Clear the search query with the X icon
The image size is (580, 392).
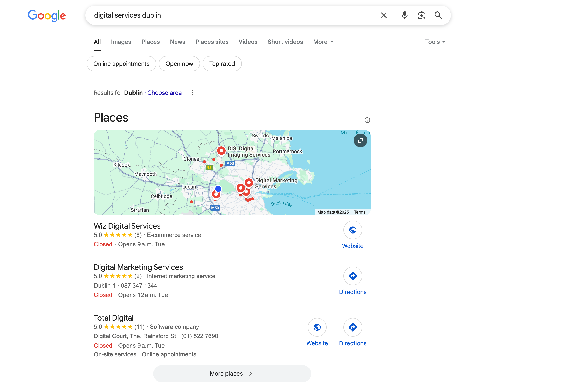(384, 15)
